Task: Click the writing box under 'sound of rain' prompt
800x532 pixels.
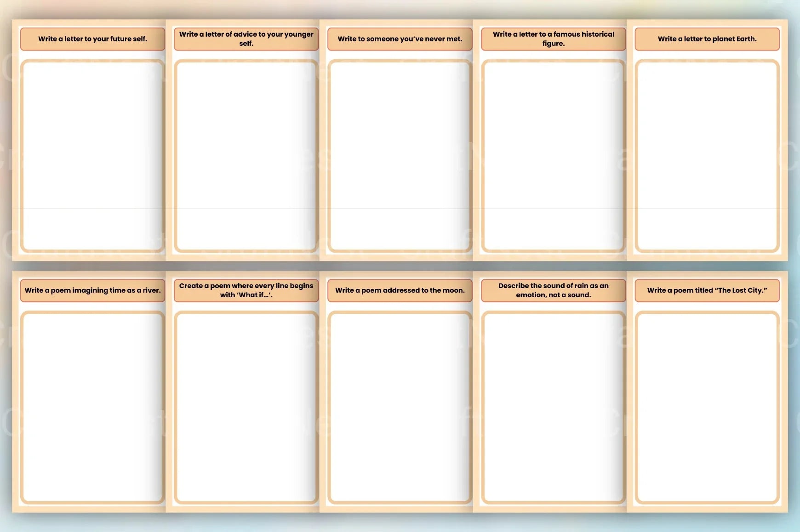Action: [553, 407]
